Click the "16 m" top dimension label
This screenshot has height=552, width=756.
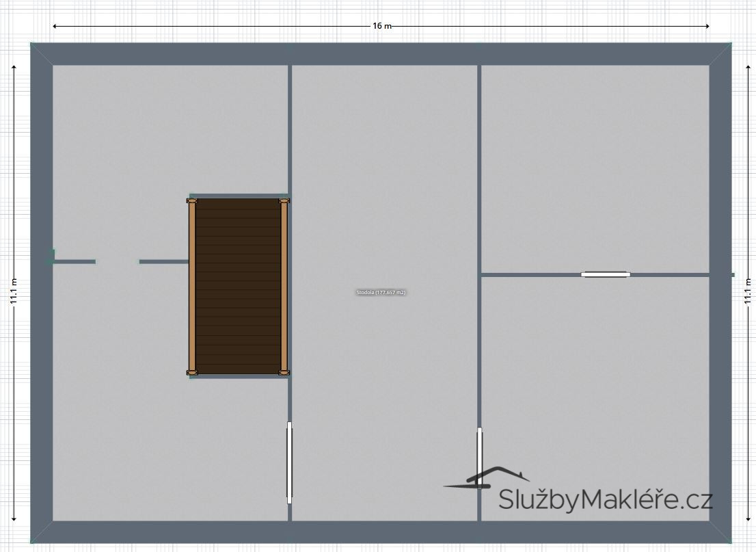[381, 26]
